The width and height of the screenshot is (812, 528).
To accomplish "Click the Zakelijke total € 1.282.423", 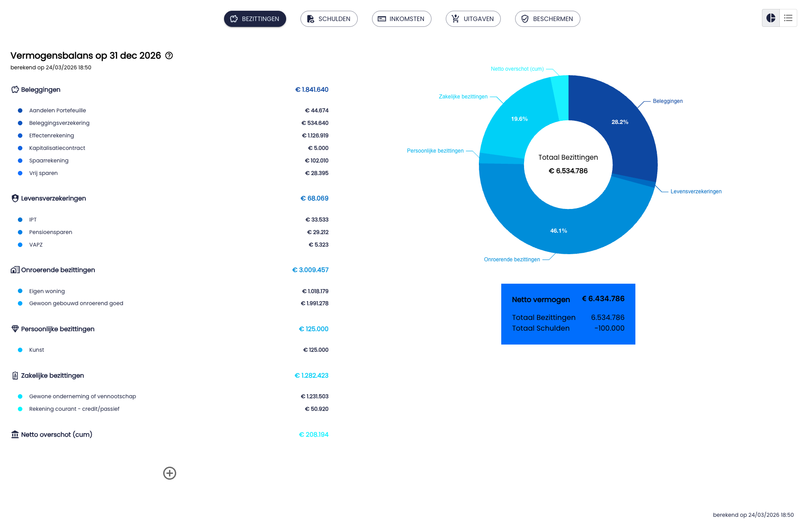I will point(311,375).
